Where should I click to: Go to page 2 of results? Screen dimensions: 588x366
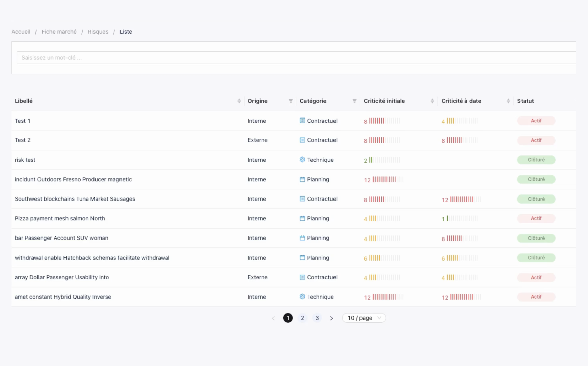[x=302, y=318]
